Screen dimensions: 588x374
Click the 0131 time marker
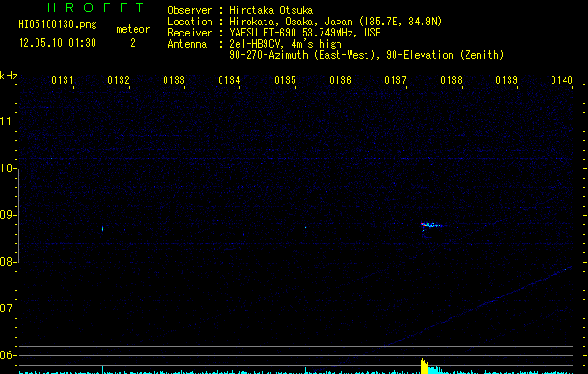click(x=63, y=80)
